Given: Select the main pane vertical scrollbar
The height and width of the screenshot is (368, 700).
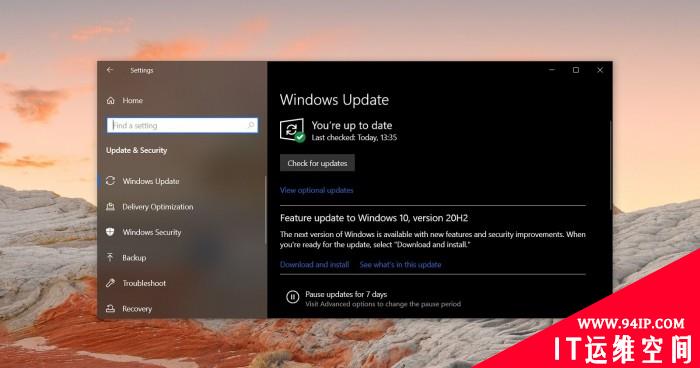Looking at the screenshot, I should pyautogui.click(x=610, y=165).
